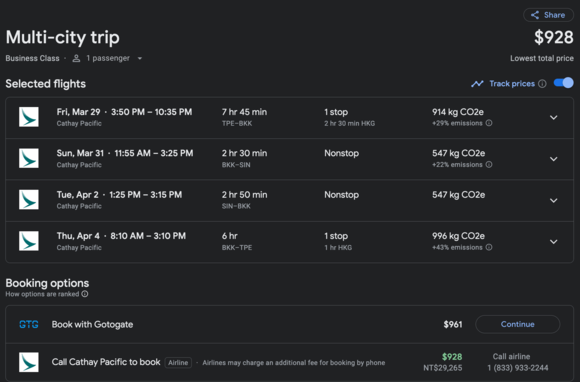Click '6 hr' duration text

[230, 236]
